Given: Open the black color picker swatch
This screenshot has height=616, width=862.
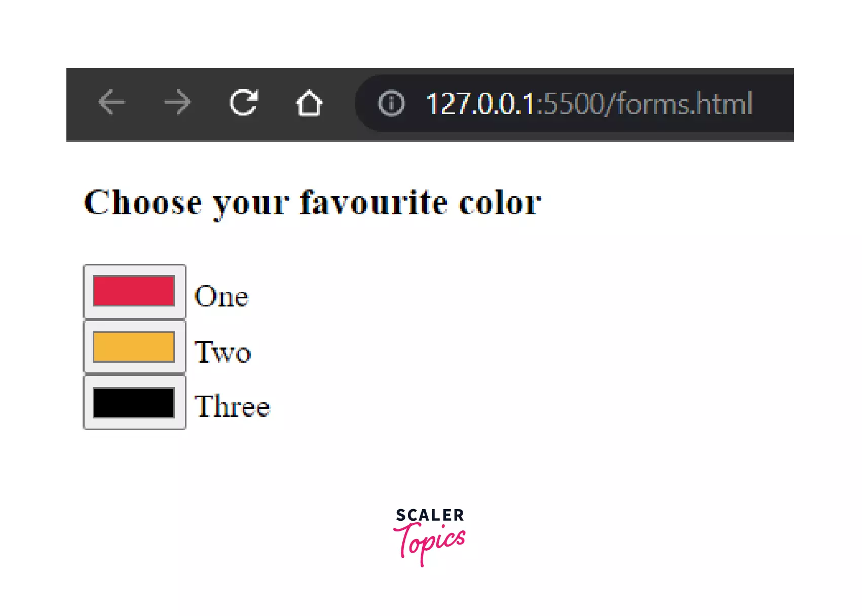Looking at the screenshot, I should pyautogui.click(x=134, y=403).
